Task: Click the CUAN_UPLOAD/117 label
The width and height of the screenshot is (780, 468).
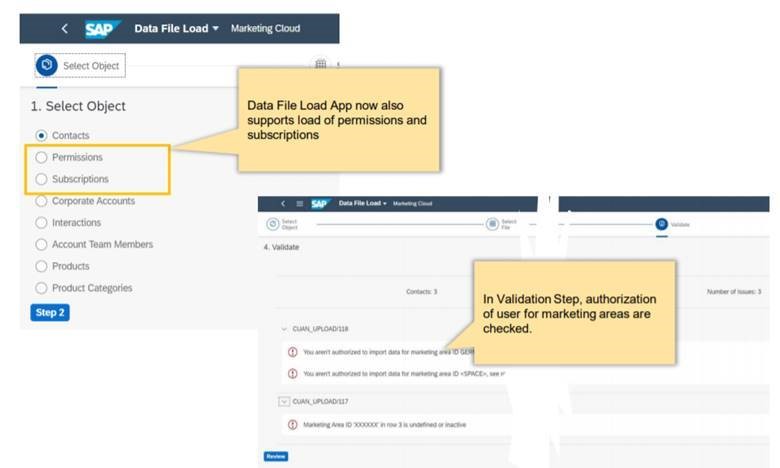Action: 320,401
